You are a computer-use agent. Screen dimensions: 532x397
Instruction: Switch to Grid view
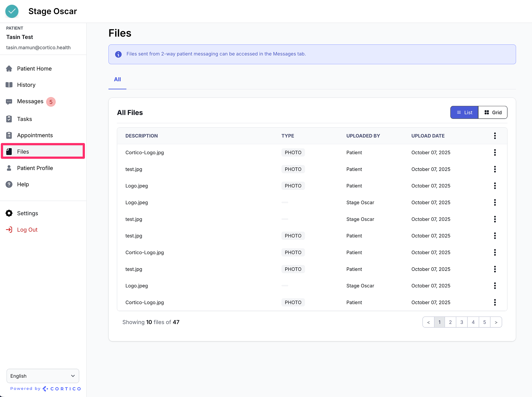click(x=493, y=112)
